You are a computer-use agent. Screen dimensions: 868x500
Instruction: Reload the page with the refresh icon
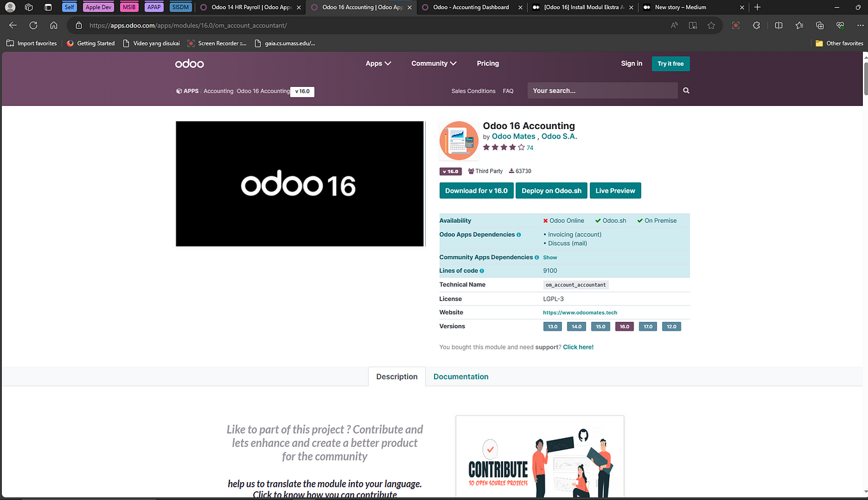(33, 26)
